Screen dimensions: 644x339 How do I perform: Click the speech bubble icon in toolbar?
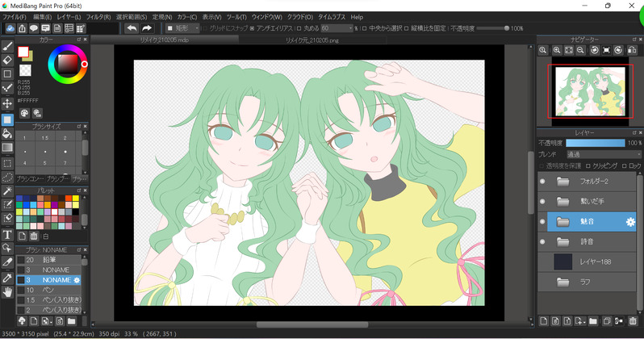34,28
